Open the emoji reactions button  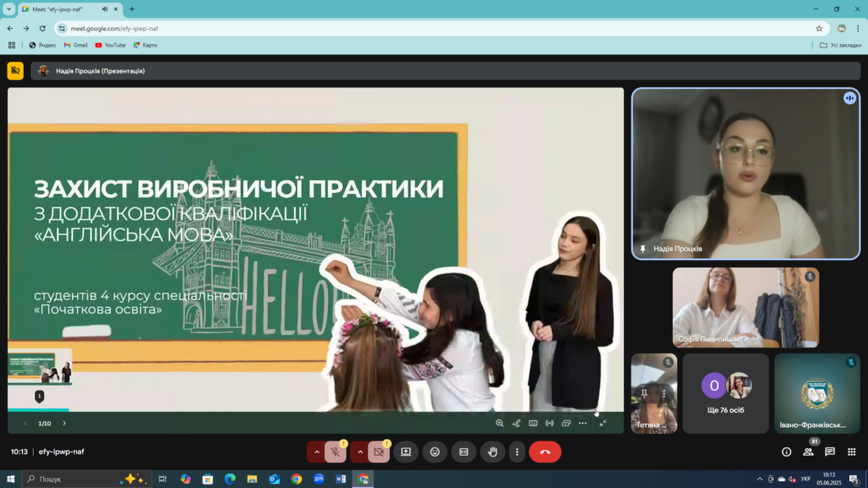point(435,452)
